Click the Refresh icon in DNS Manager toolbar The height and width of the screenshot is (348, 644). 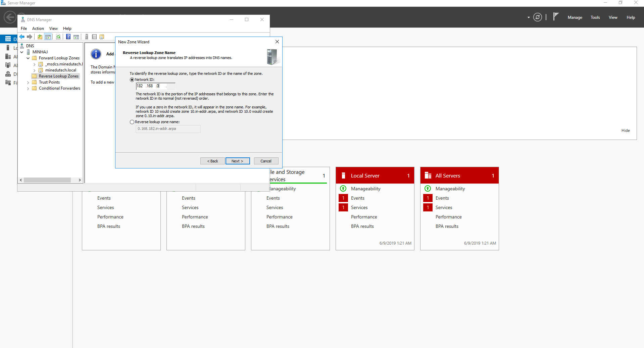tap(58, 37)
